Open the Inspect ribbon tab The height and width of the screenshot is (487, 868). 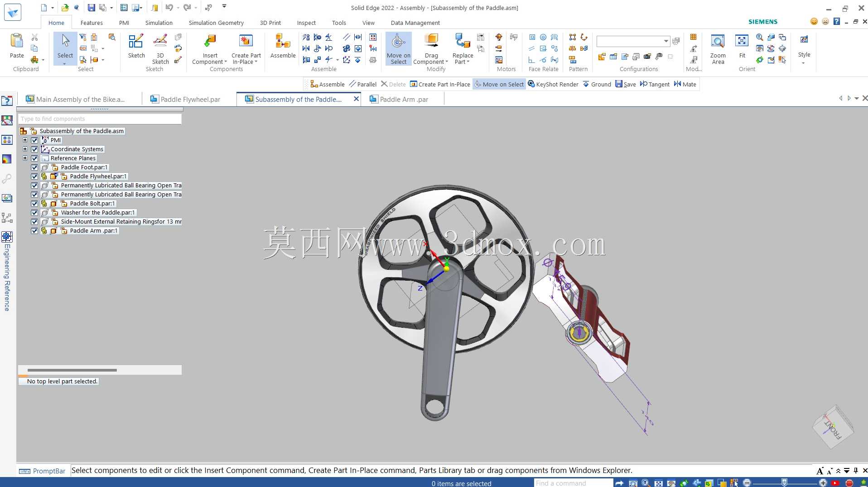(x=306, y=23)
